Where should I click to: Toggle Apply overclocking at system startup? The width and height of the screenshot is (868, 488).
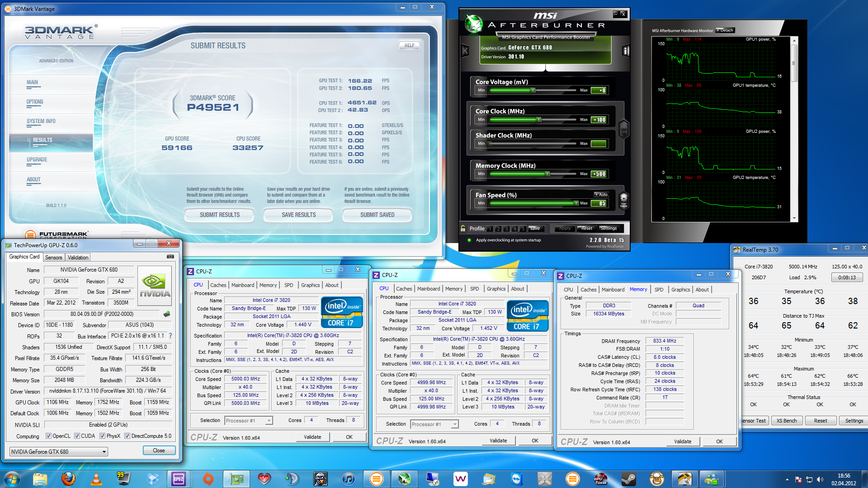click(469, 240)
